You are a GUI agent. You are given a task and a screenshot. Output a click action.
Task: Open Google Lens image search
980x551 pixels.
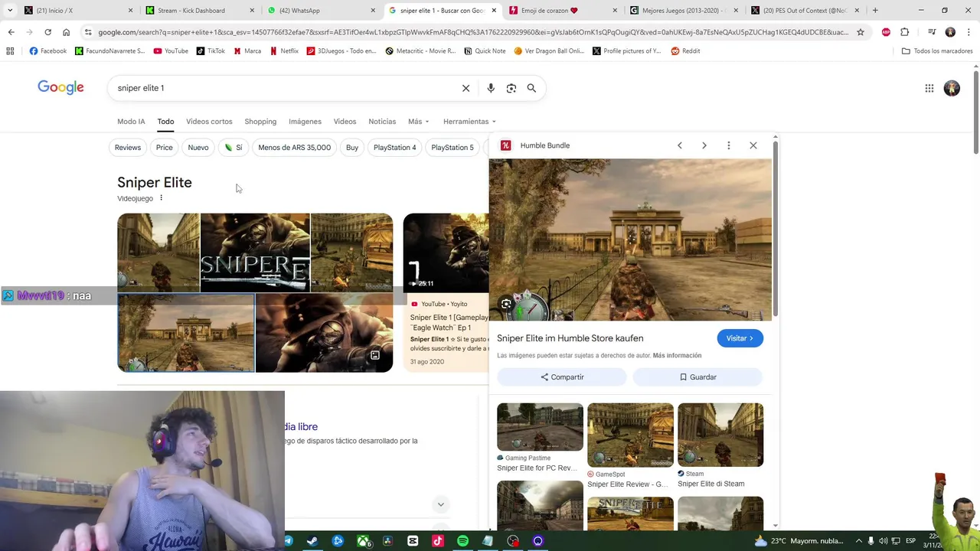click(511, 88)
